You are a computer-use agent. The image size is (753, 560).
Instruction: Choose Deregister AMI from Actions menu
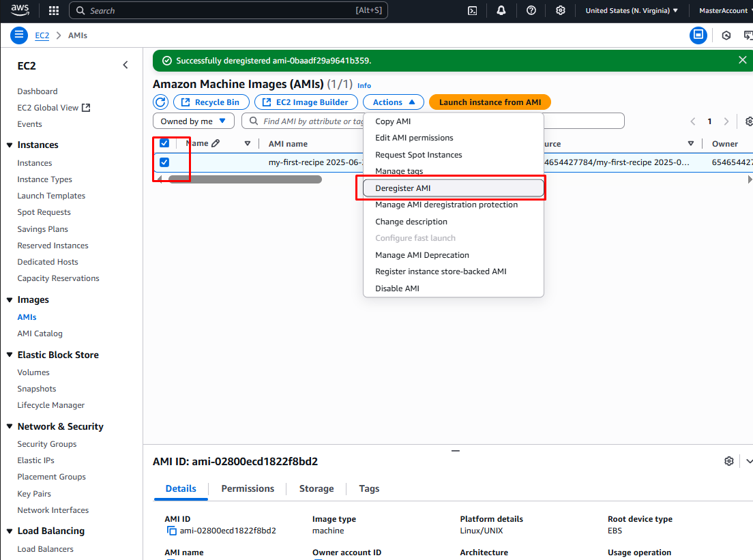pos(403,188)
